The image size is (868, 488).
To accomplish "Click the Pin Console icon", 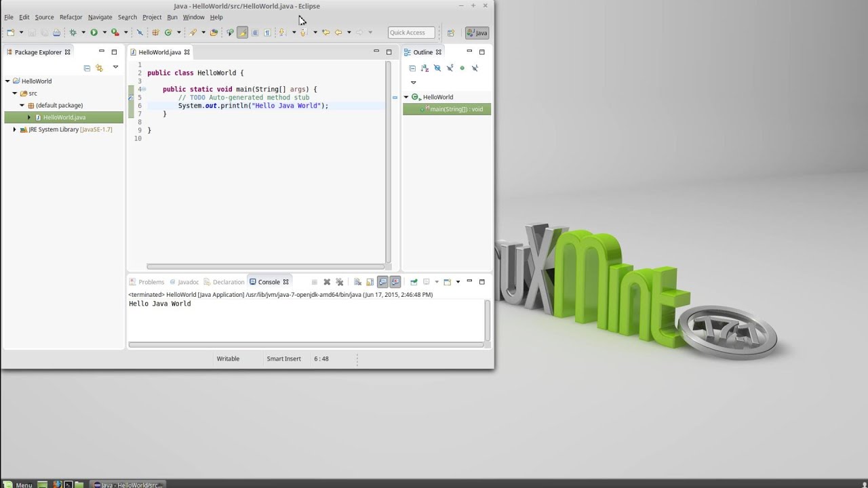I will coord(414,282).
